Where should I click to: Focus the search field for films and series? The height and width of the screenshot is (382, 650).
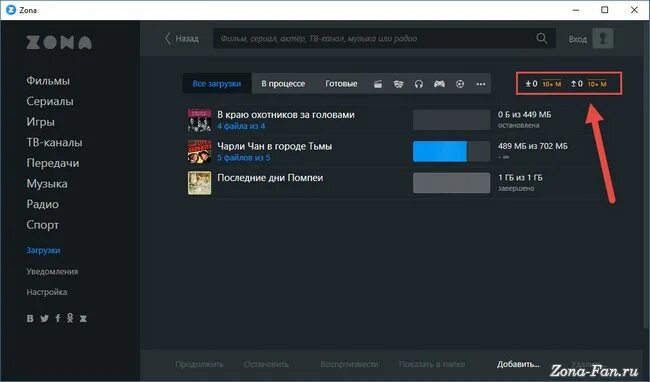coord(383,39)
